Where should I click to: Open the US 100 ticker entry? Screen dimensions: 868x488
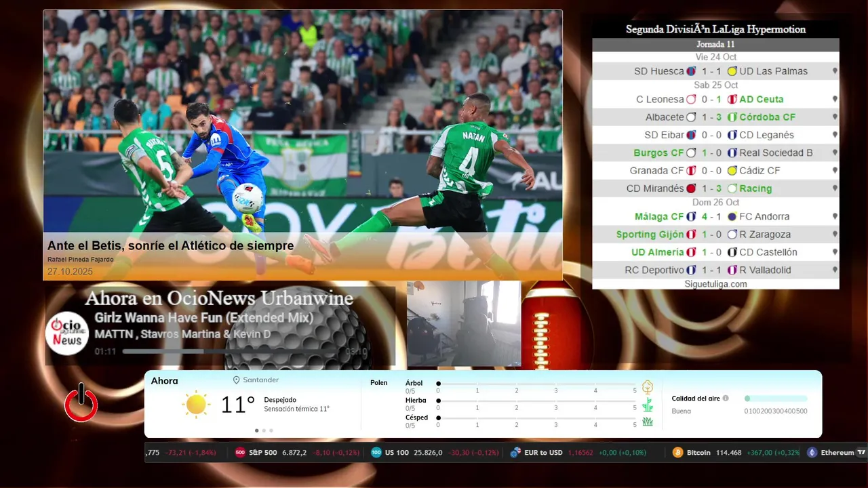433,453
